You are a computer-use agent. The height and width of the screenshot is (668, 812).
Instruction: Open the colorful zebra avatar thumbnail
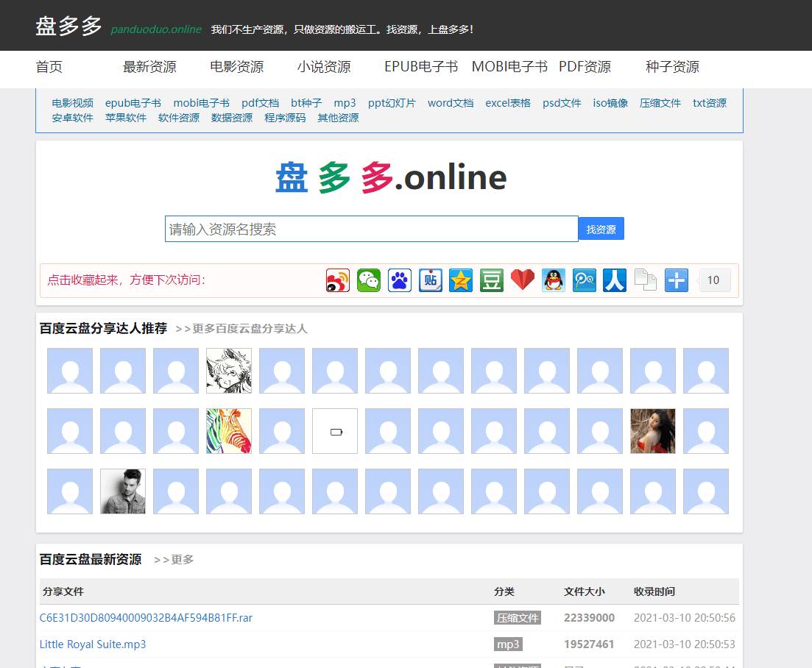(x=228, y=431)
